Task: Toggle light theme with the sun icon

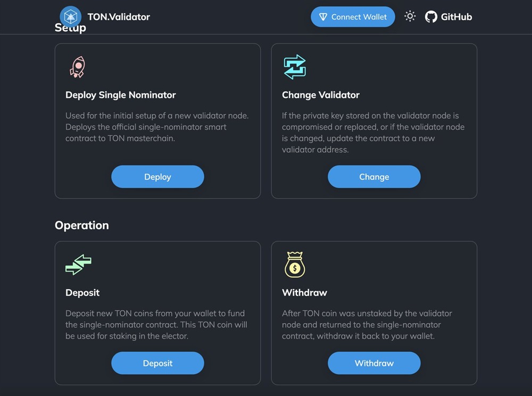Action: (410, 16)
